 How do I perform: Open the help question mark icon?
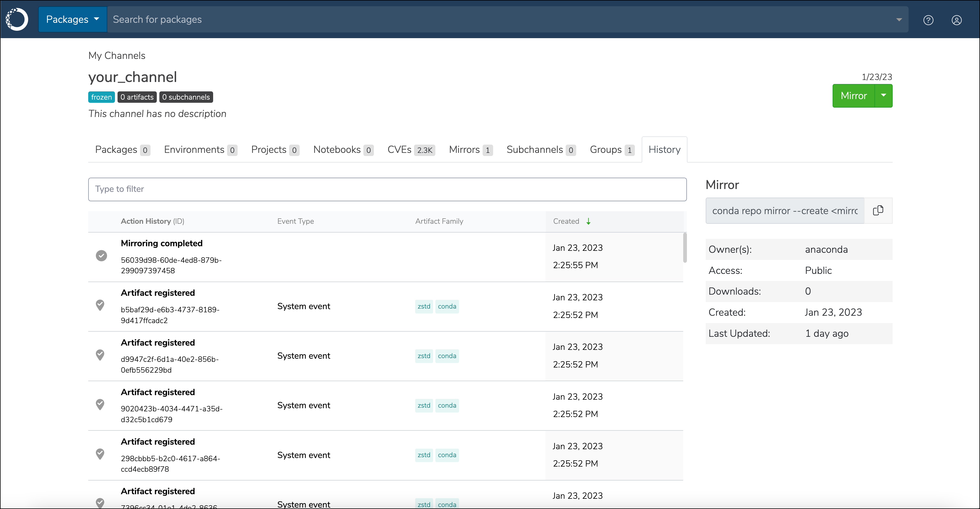pyautogui.click(x=928, y=20)
